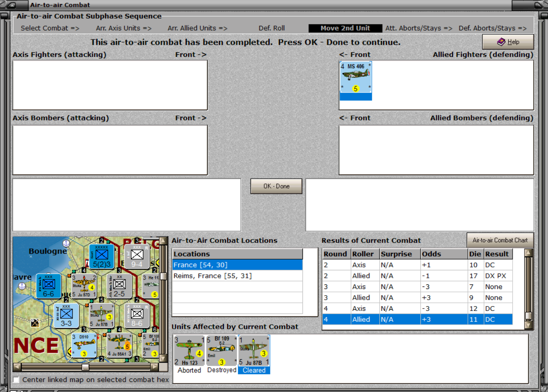Click the gray 8-6 mech counter on map
The width and height of the screenshot is (548, 392).
pyautogui.click(x=137, y=316)
